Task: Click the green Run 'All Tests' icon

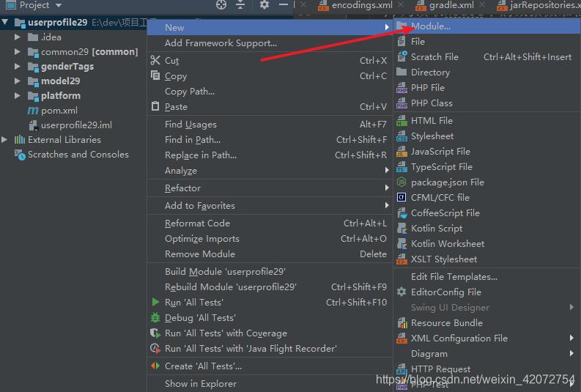Action: click(155, 303)
